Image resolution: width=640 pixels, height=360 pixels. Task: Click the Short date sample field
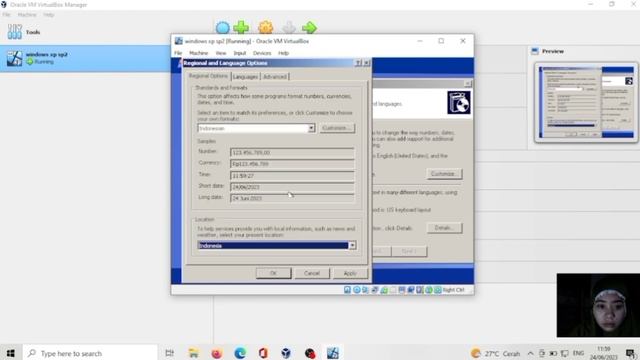click(x=292, y=187)
